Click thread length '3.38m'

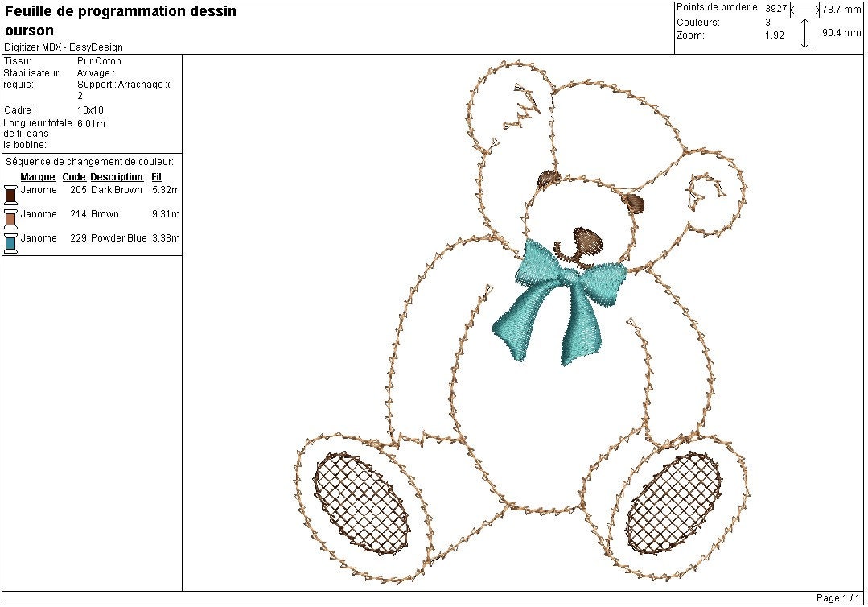coord(166,237)
